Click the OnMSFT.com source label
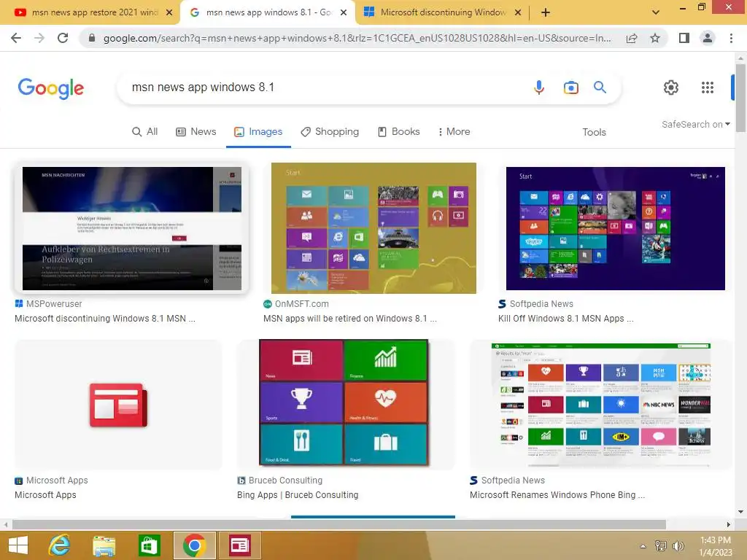The image size is (747, 560). click(x=301, y=304)
